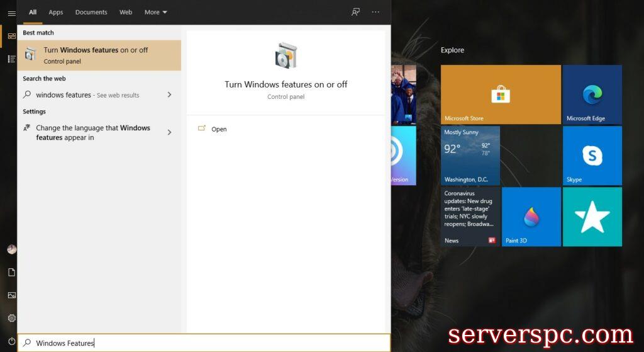
Task: Expand the language setting result arrow
Action: [169, 132]
